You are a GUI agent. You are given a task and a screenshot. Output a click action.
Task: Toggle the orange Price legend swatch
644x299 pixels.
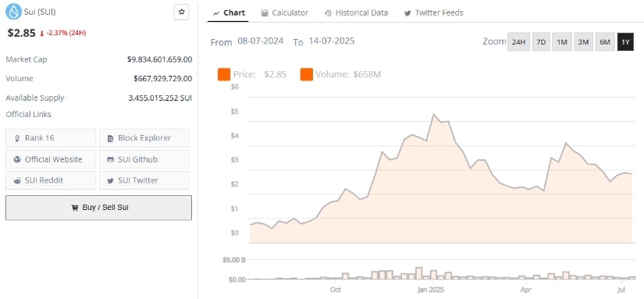pos(224,75)
